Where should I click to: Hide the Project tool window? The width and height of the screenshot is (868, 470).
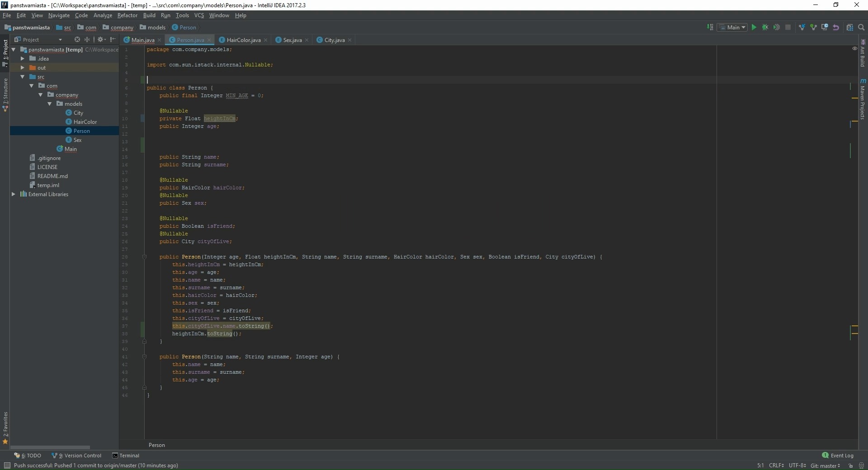click(113, 40)
